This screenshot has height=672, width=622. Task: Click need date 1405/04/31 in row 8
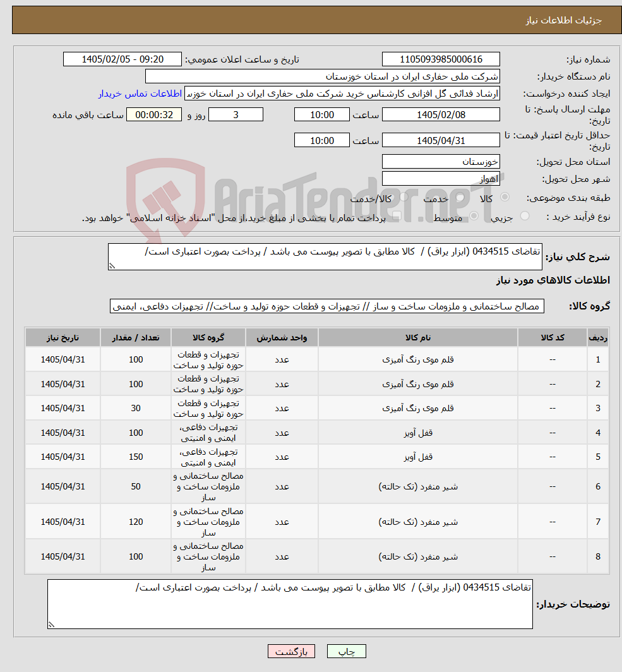(63, 556)
